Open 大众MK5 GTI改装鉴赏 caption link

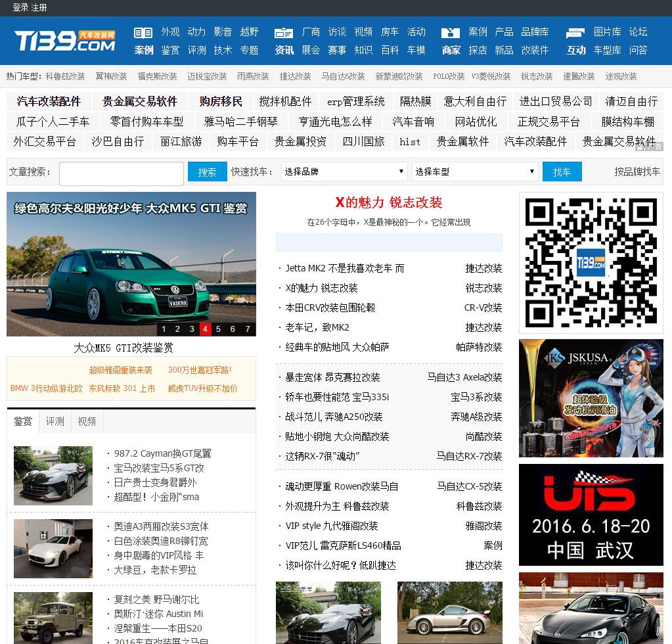click(x=123, y=347)
